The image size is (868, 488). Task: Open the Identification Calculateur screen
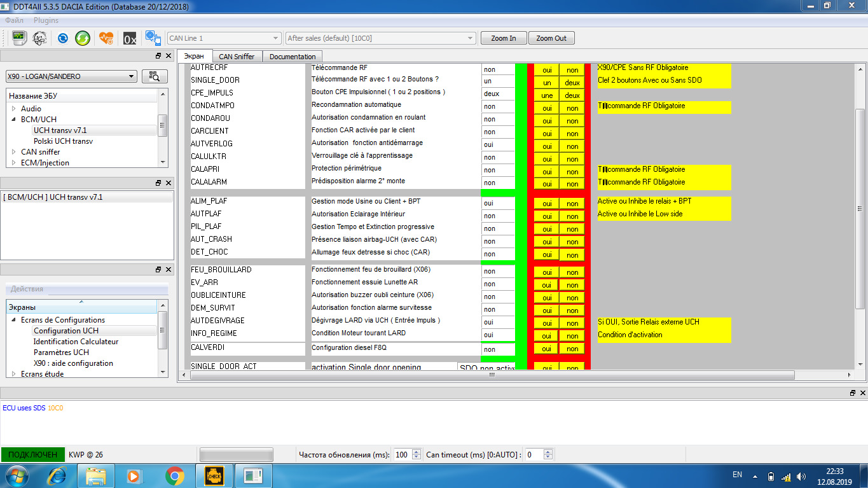point(76,342)
